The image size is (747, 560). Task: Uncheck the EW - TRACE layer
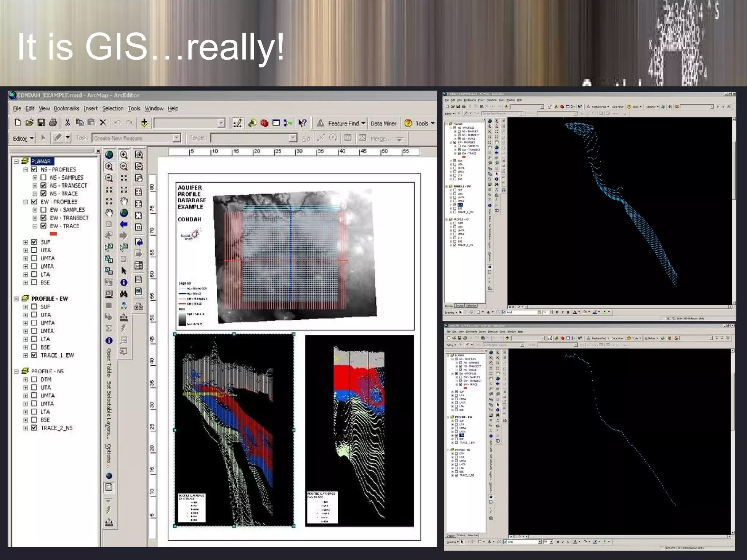[43, 226]
